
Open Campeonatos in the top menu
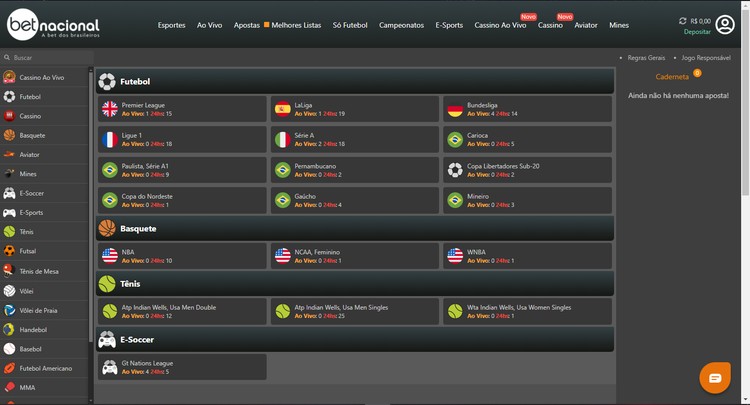401,25
